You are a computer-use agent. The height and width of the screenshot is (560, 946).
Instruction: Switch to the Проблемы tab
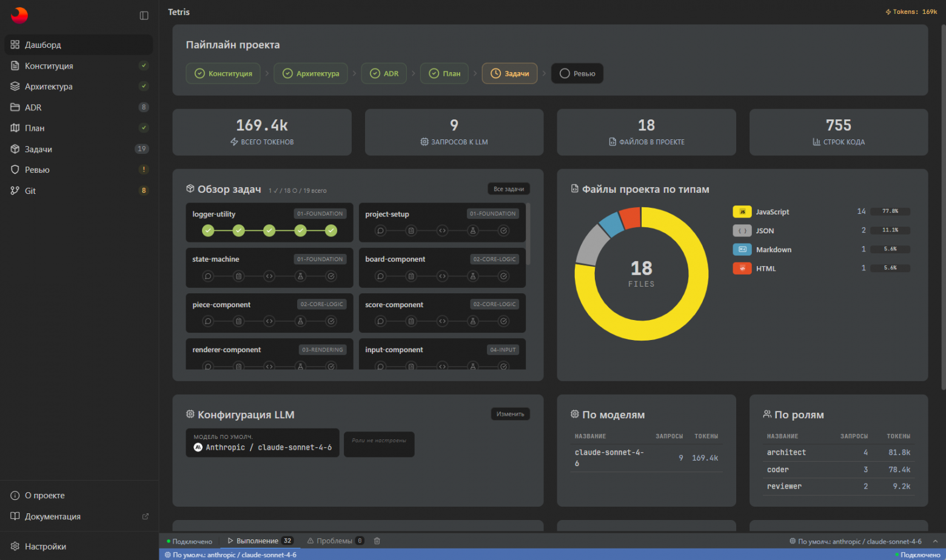click(334, 541)
